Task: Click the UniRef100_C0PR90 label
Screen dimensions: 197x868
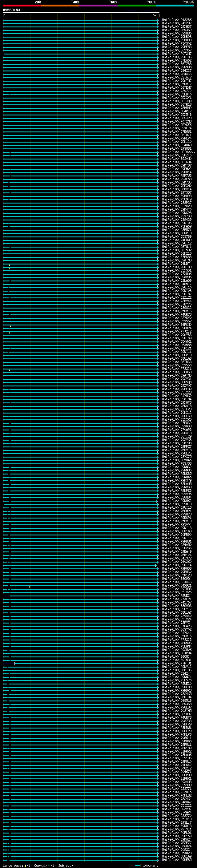Action: click(176, 535)
